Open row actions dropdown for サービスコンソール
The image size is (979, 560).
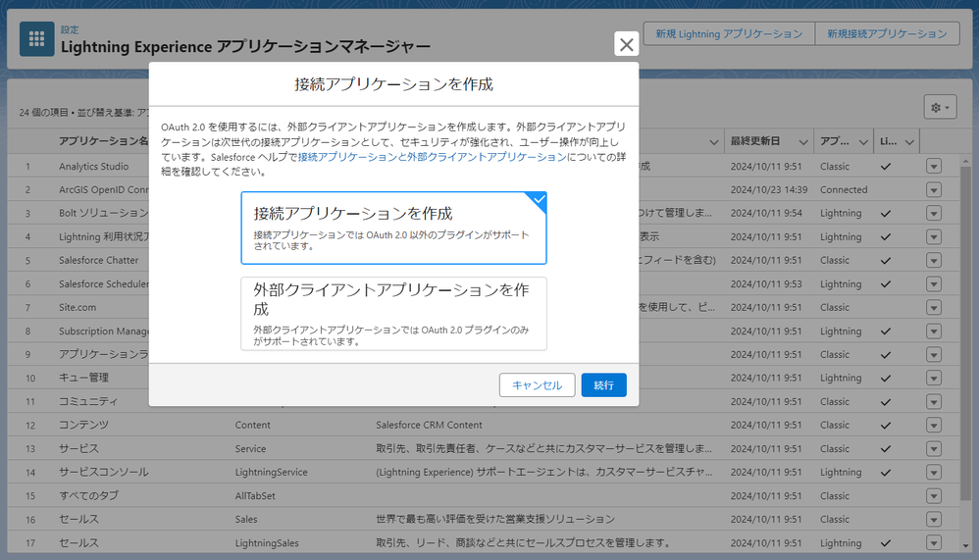[x=934, y=473]
